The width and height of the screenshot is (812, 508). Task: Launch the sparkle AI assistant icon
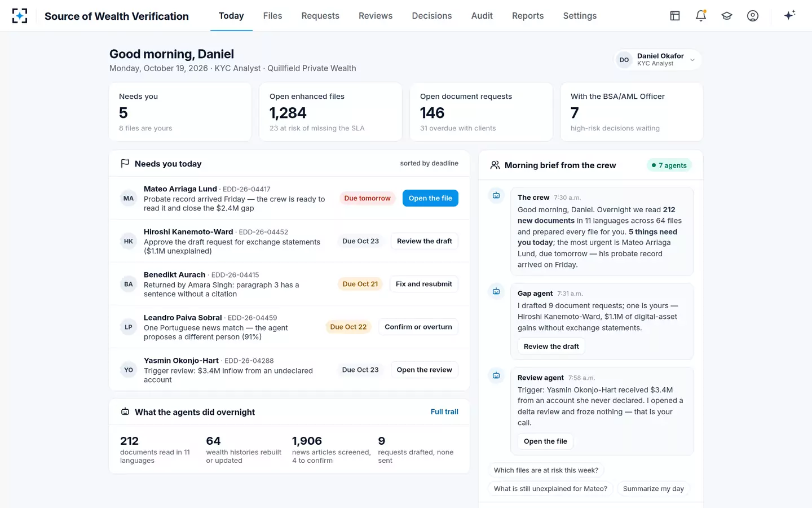coord(789,15)
